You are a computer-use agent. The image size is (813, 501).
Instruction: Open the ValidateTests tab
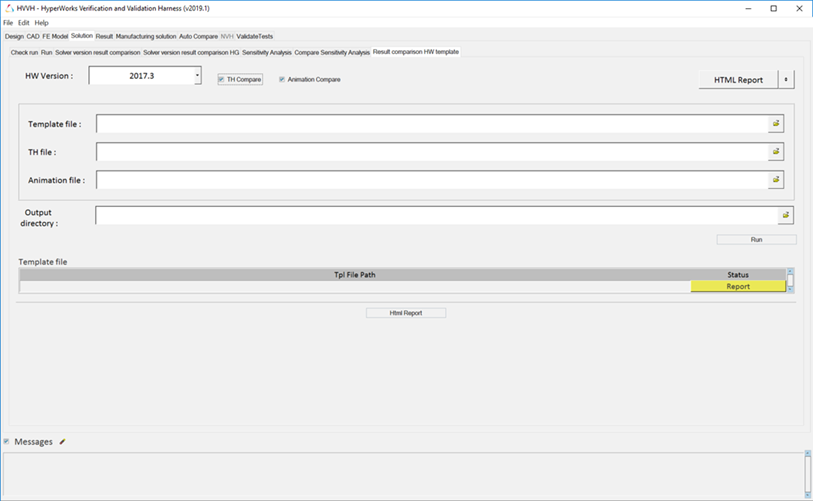[255, 36]
